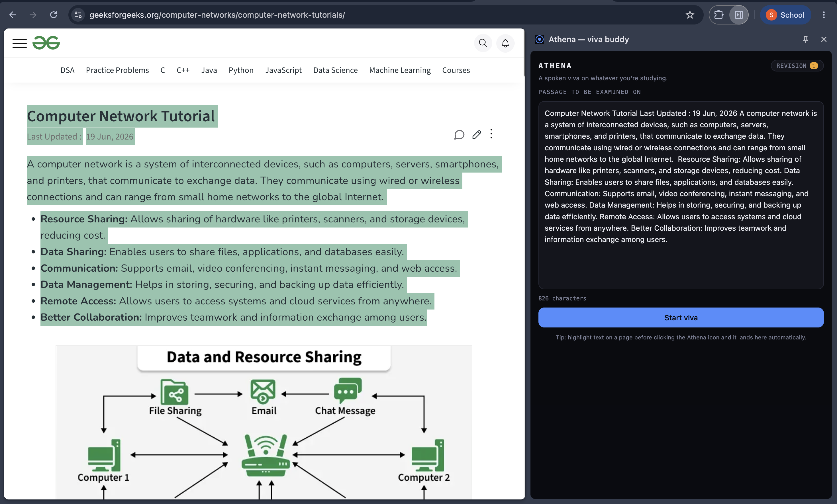Open the article comments bubble icon

tap(459, 135)
